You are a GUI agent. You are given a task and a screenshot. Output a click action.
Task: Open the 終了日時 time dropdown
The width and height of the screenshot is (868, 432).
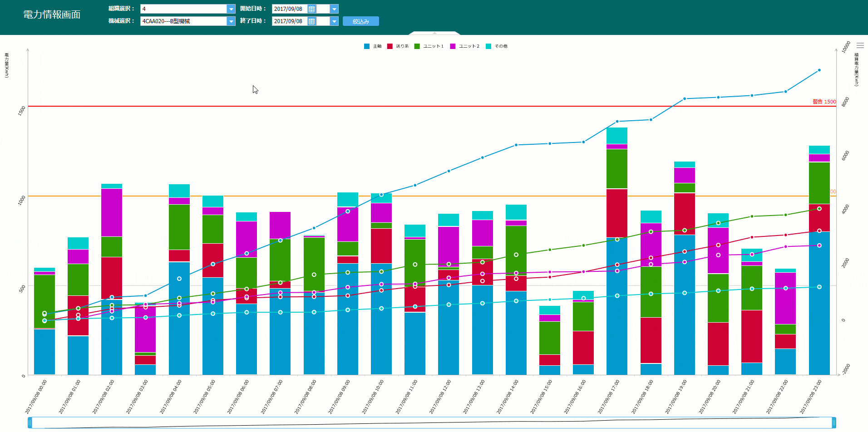(x=334, y=21)
